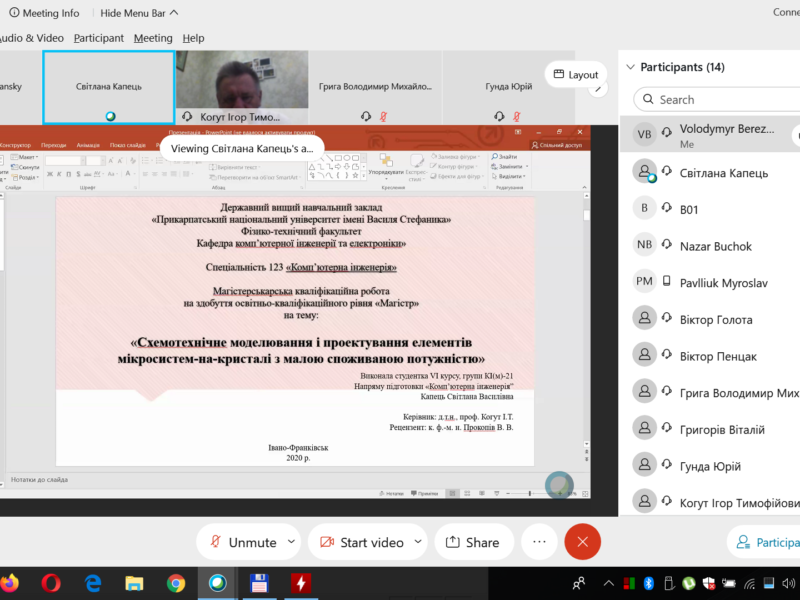Collapse the Participants (14) list

630,67
